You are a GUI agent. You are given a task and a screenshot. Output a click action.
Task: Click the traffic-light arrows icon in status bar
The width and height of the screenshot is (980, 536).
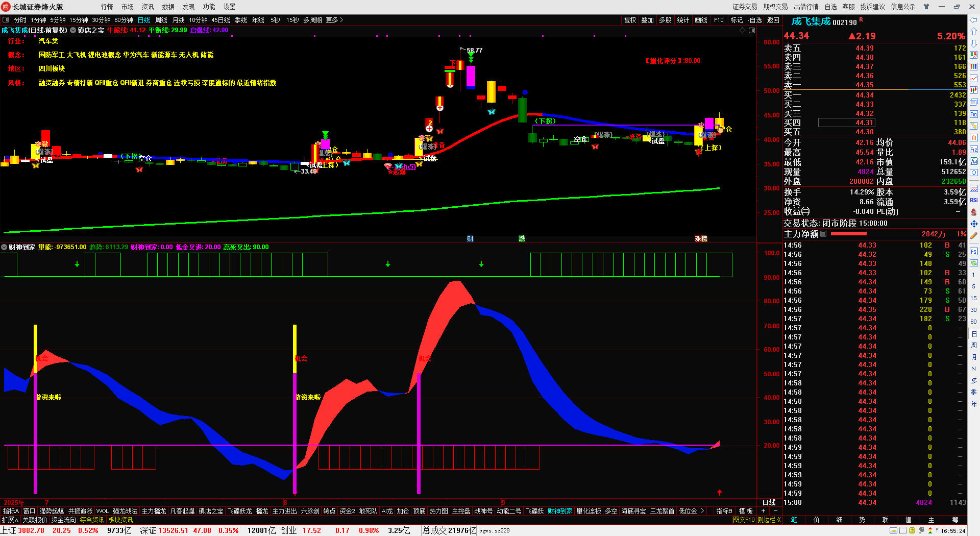(x=930, y=530)
